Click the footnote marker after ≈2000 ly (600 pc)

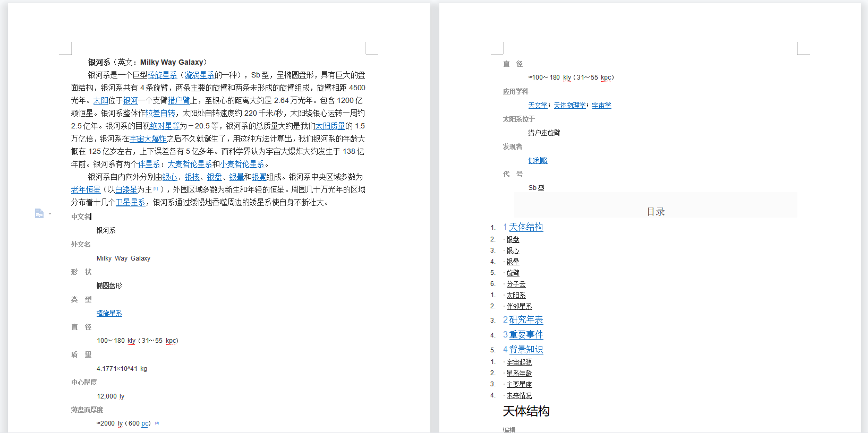[157, 423]
